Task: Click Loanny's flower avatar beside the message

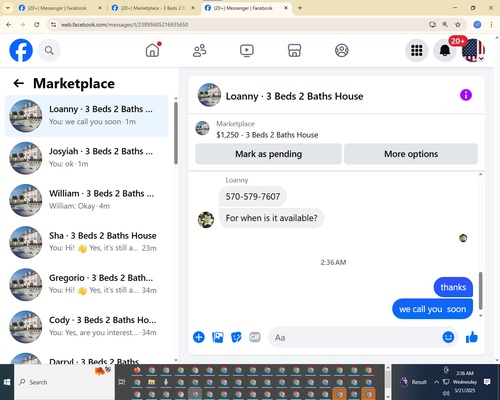Action: click(x=206, y=220)
